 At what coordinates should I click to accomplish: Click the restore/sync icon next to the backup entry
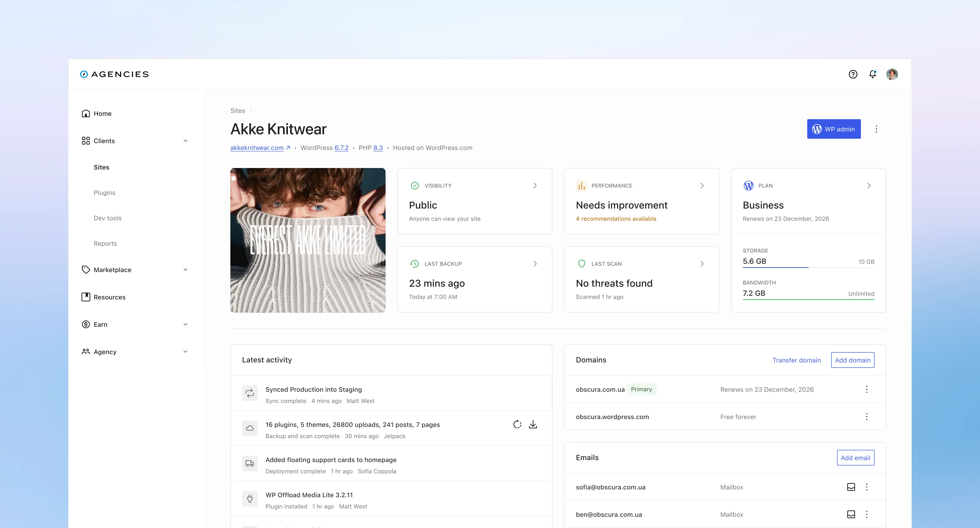517,424
